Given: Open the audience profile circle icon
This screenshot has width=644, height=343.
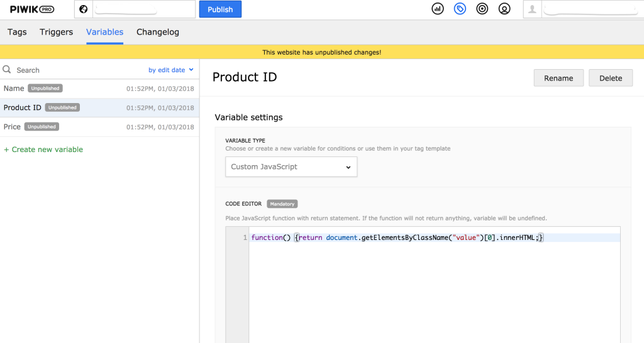Looking at the screenshot, I should pyautogui.click(x=504, y=9).
